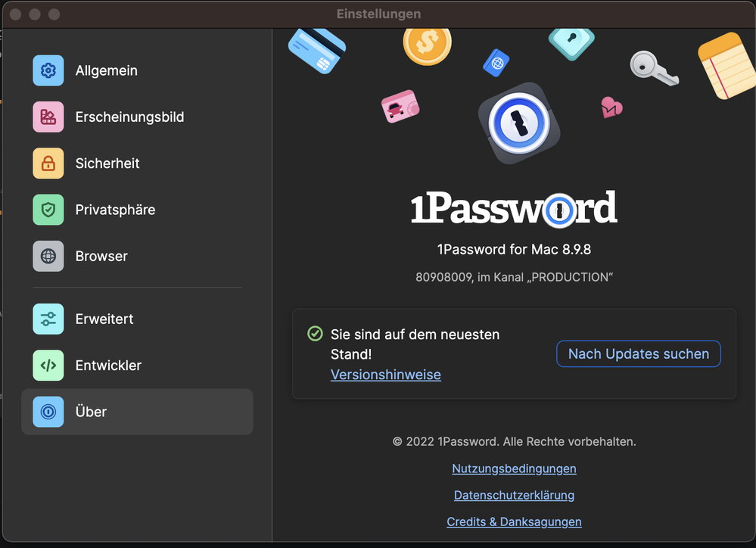
Task: Open the Versionshinweise link
Action: pos(385,375)
